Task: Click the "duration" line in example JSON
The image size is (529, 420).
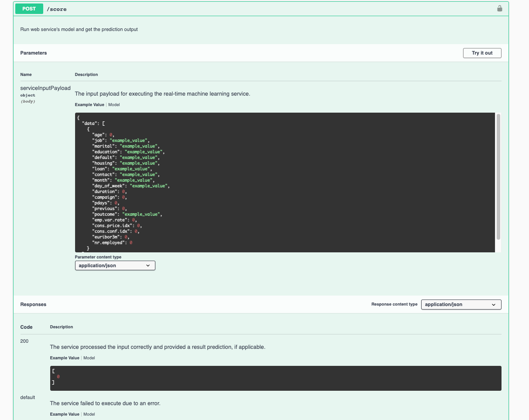Action: pyautogui.click(x=110, y=192)
